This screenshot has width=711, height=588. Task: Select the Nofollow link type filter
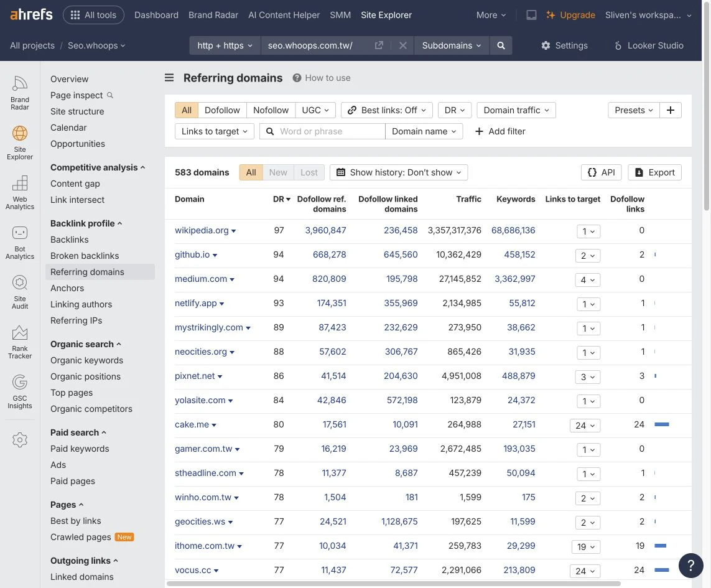coord(271,110)
